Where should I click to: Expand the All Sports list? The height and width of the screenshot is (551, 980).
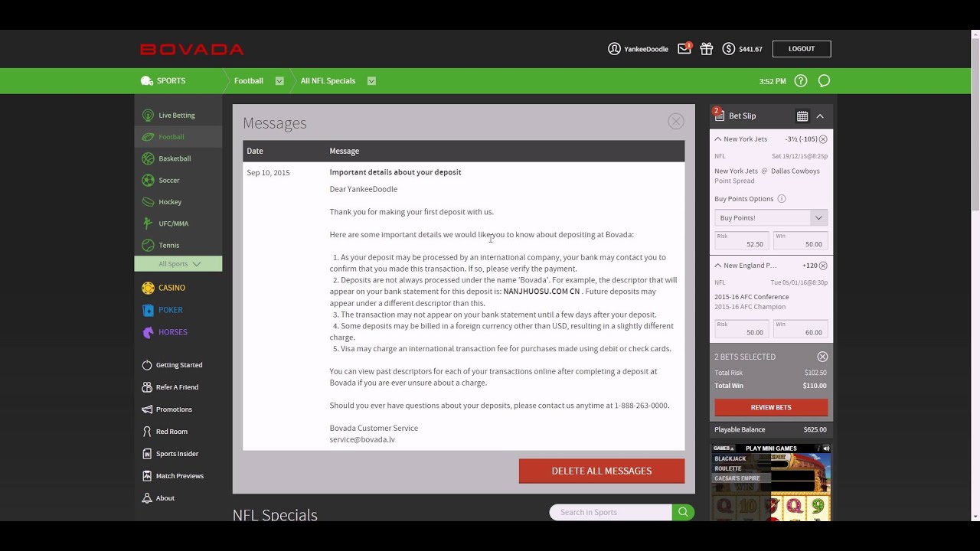(178, 264)
